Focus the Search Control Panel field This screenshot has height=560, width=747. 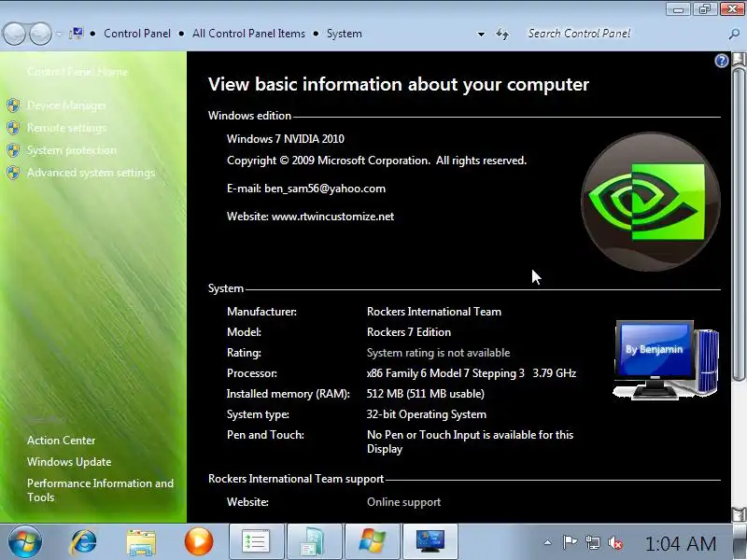click(x=624, y=34)
